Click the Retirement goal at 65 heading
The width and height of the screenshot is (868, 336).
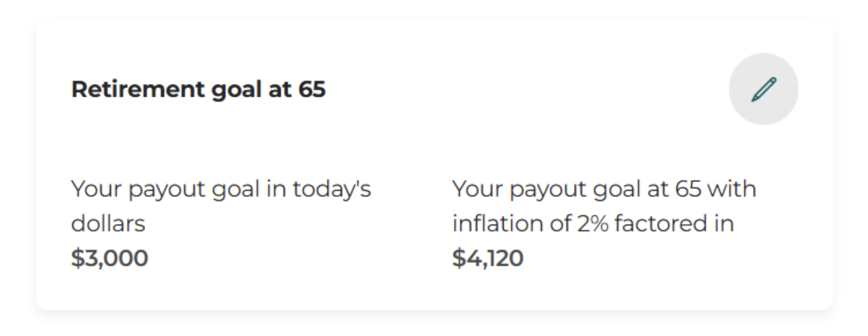(198, 89)
